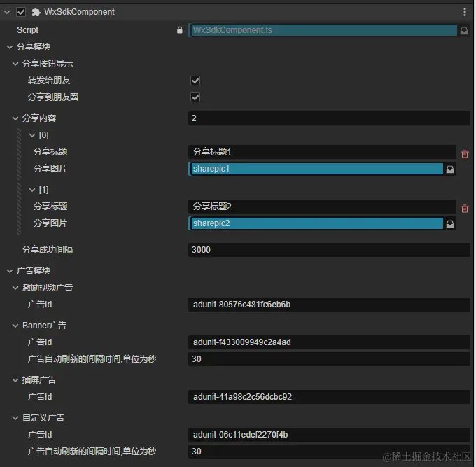The width and height of the screenshot is (476, 467).
Task: Delete share content item [1] with trash icon
Action: 465,209
